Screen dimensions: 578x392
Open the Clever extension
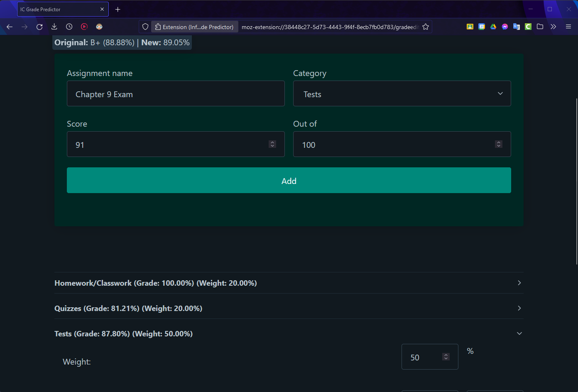528,27
